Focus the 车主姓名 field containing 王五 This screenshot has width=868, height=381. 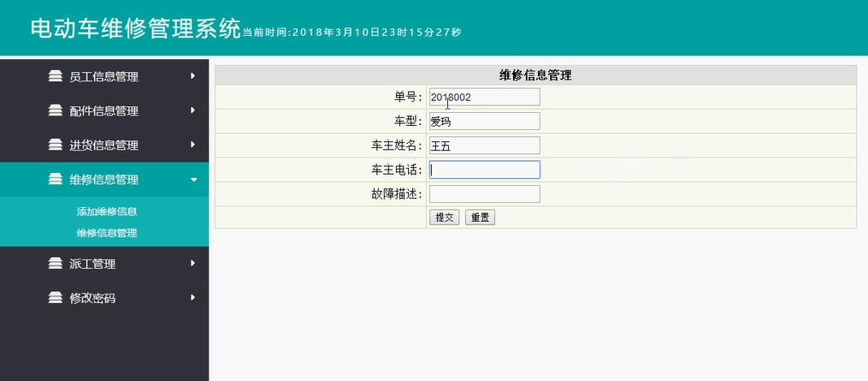coord(484,146)
